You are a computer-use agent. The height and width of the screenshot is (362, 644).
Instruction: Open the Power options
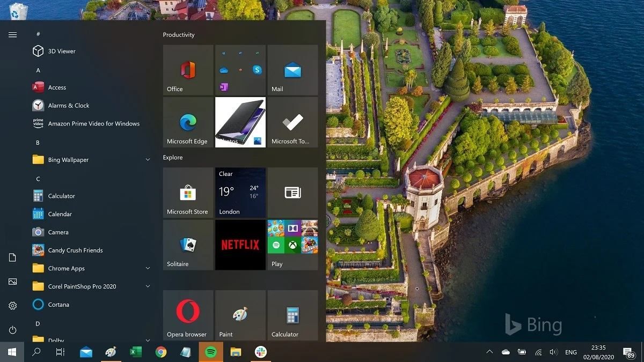click(12, 330)
